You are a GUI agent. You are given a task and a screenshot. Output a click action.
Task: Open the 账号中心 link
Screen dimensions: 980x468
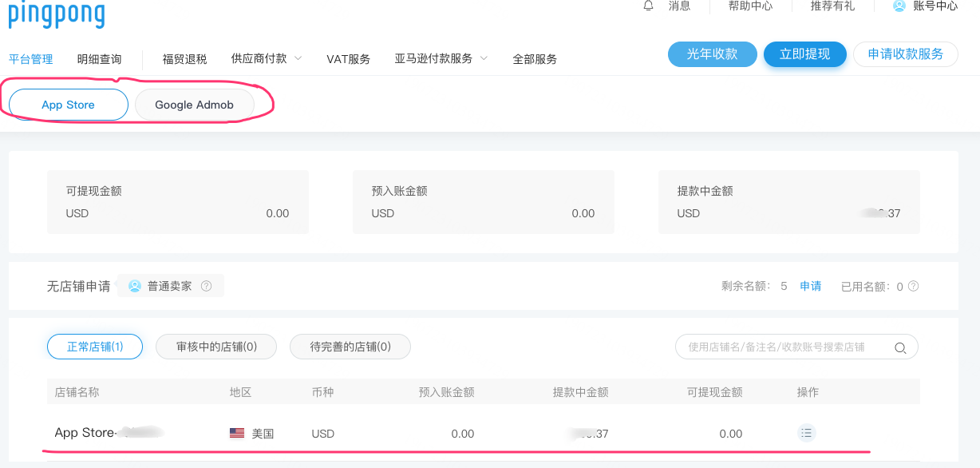tap(935, 6)
